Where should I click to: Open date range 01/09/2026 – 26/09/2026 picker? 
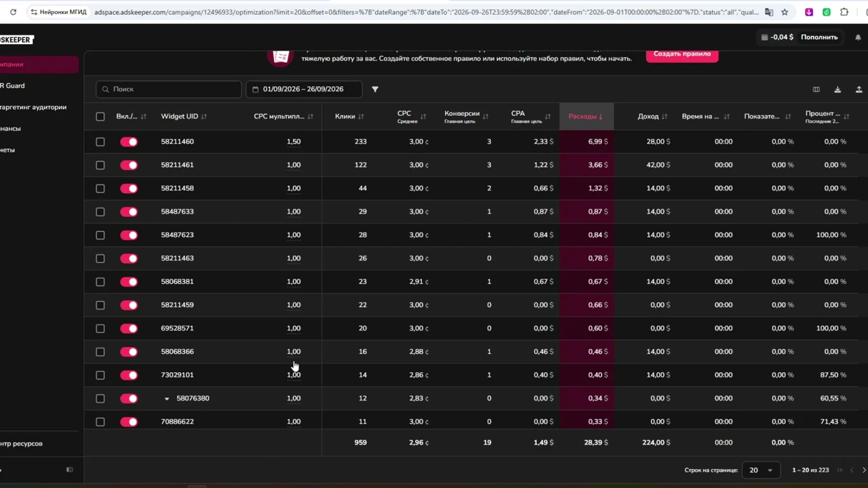303,89
